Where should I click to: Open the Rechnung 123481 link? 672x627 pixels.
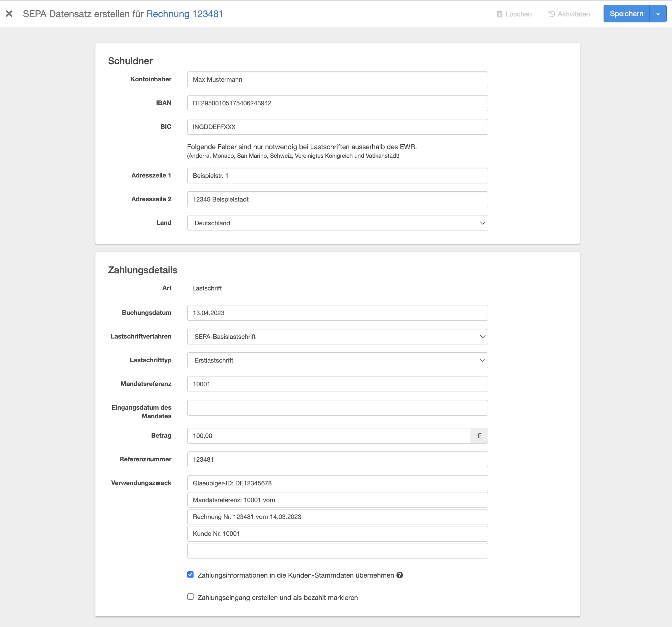[185, 14]
